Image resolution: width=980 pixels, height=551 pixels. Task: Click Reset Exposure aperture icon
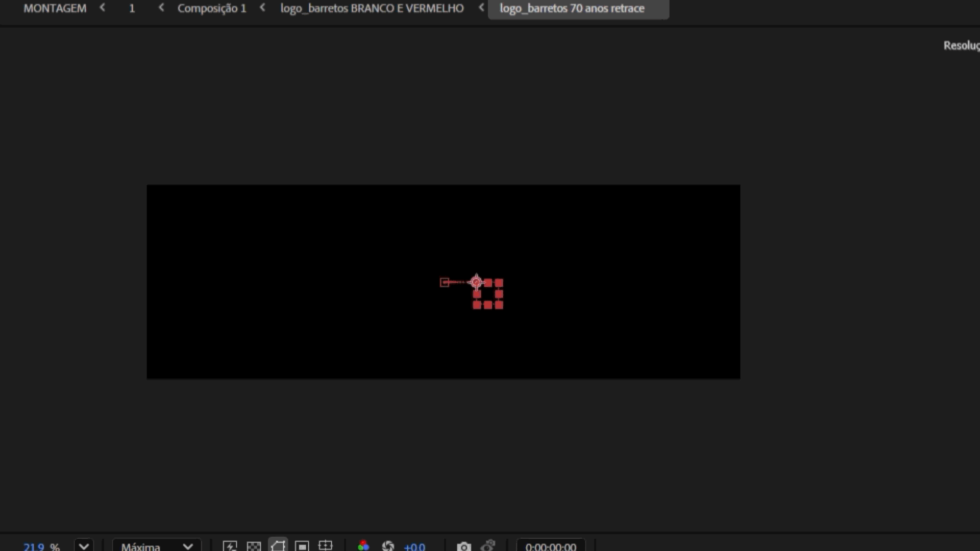tap(388, 546)
